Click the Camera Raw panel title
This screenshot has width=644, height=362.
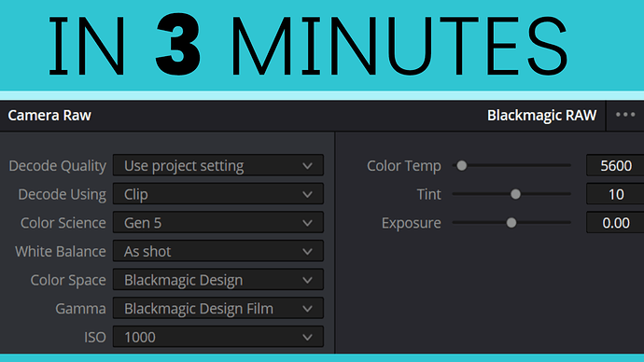pyautogui.click(x=49, y=116)
